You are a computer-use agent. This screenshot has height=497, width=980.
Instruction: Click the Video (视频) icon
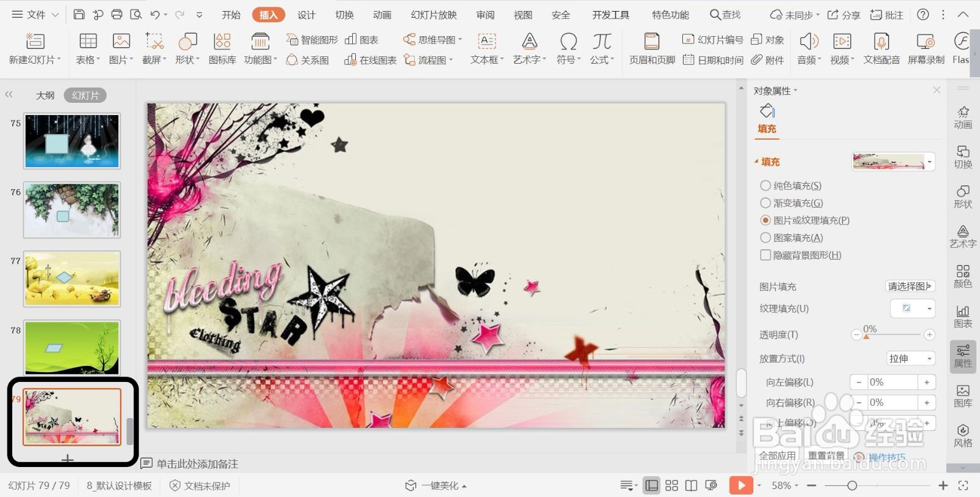tap(842, 42)
